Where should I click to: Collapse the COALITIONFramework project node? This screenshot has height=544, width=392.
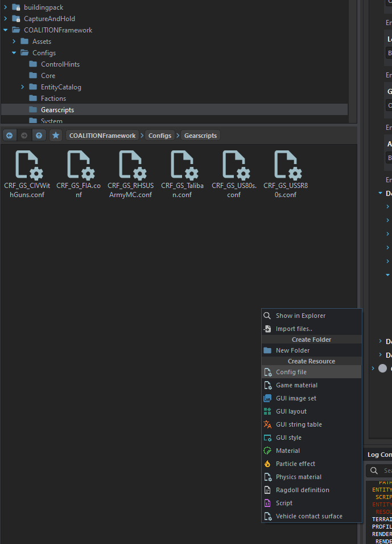pyautogui.click(x=6, y=30)
